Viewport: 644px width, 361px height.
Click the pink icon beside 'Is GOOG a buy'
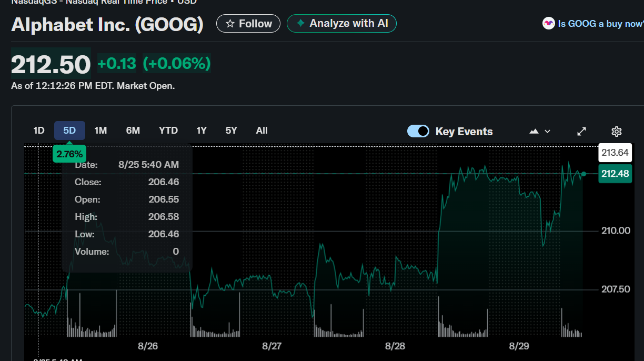[549, 24]
